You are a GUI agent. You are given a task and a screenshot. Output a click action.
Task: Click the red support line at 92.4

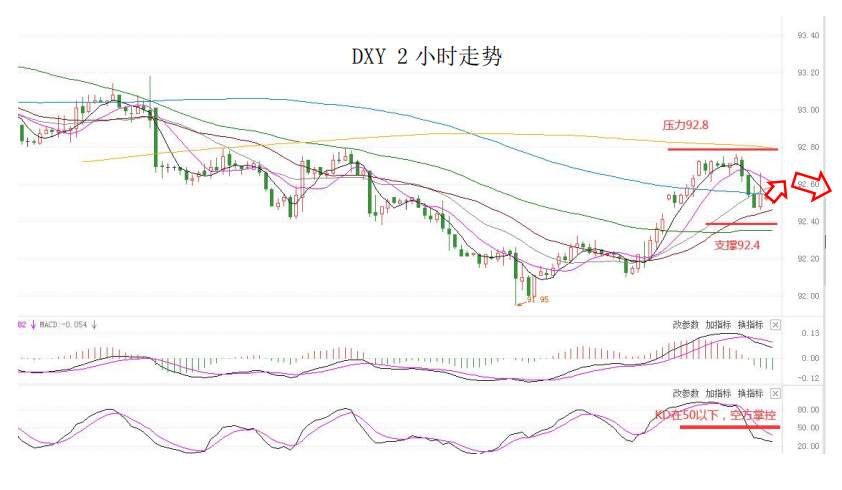[741, 224]
